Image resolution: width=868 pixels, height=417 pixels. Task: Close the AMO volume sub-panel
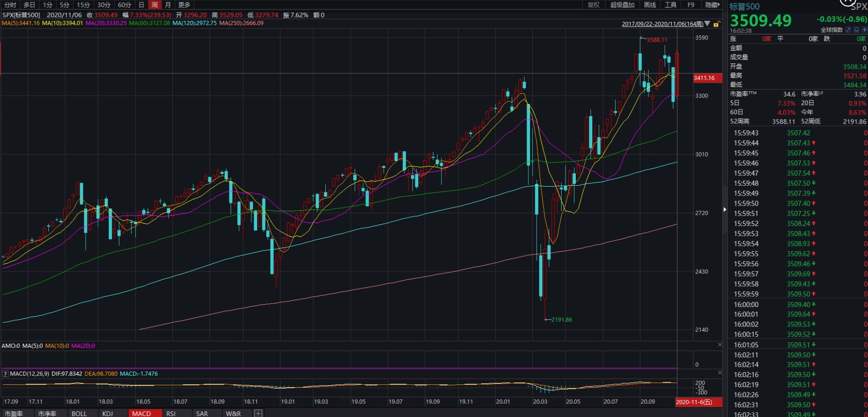click(720, 345)
